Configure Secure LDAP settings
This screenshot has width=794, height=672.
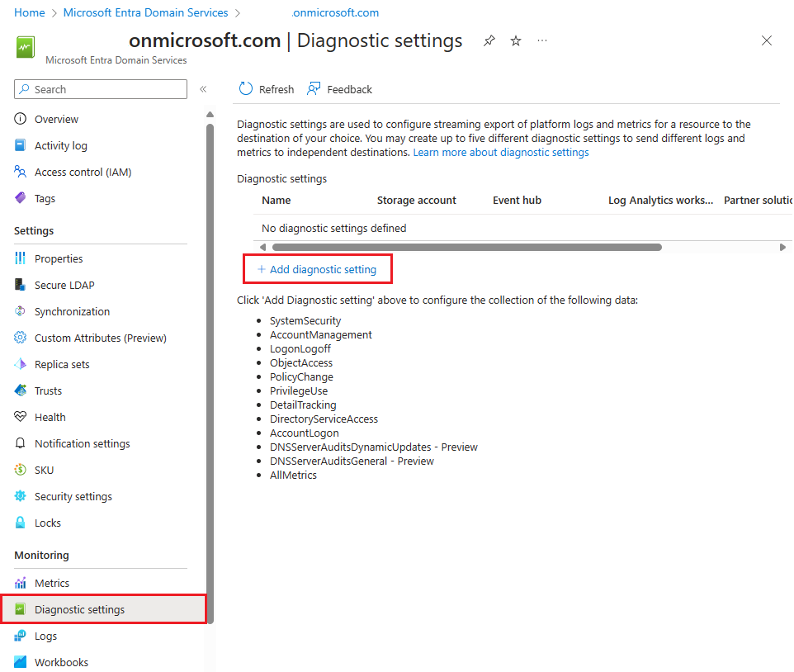click(x=66, y=285)
